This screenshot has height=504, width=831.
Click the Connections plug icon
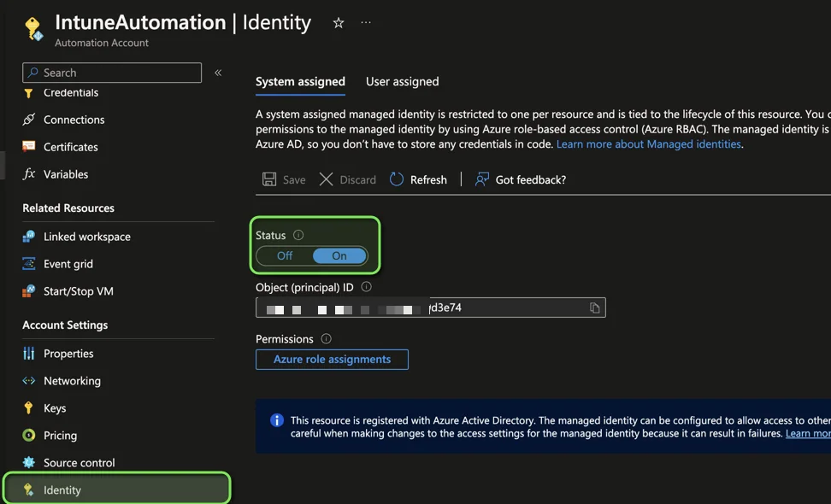coord(28,120)
